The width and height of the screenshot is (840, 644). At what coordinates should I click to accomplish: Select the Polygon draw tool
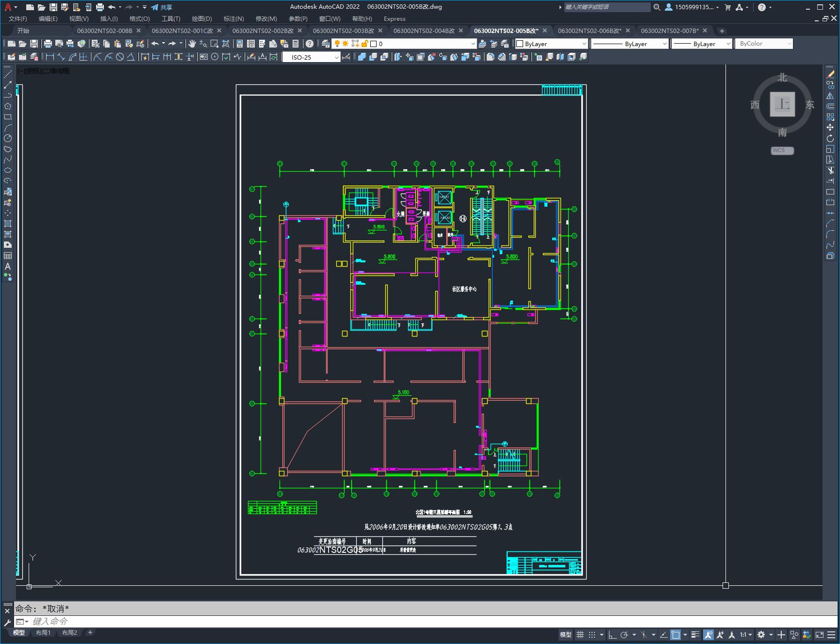pos(8,106)
